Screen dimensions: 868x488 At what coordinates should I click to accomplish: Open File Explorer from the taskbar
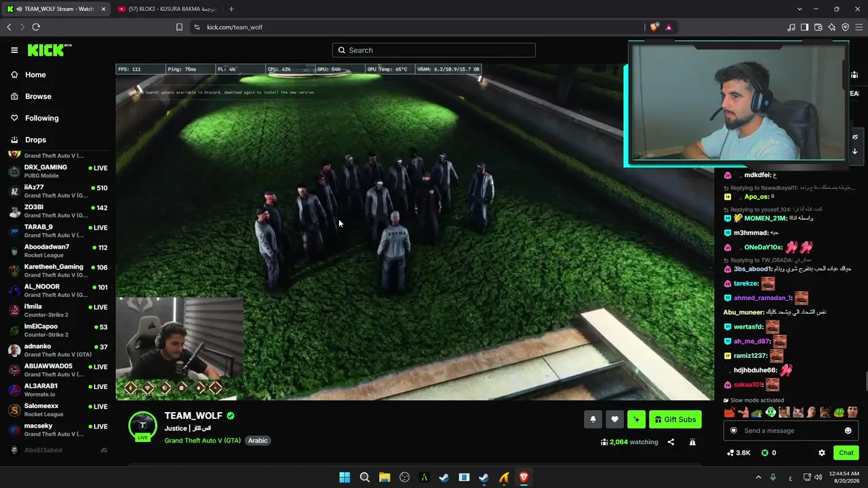(x=384, y=477)
